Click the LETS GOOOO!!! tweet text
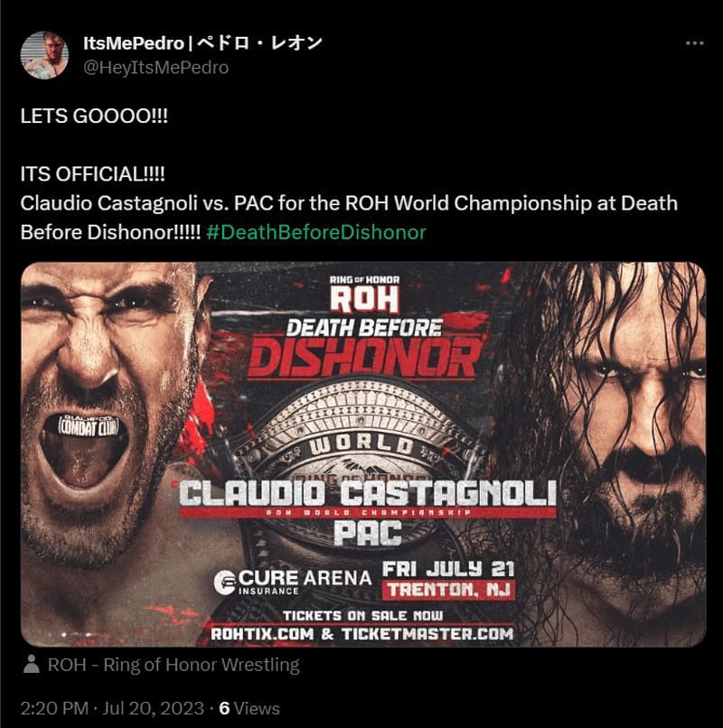Viewport: 723px width, 728px height. (x=94, y=117)
